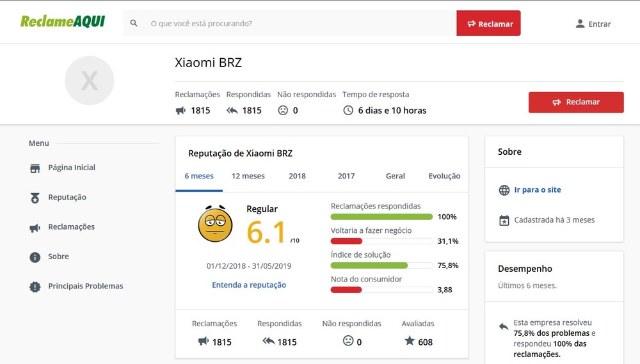Screen dimensions: 640x364
Task: Click the Xiaomi BRZ company title
Action: (x=208, y=63)
